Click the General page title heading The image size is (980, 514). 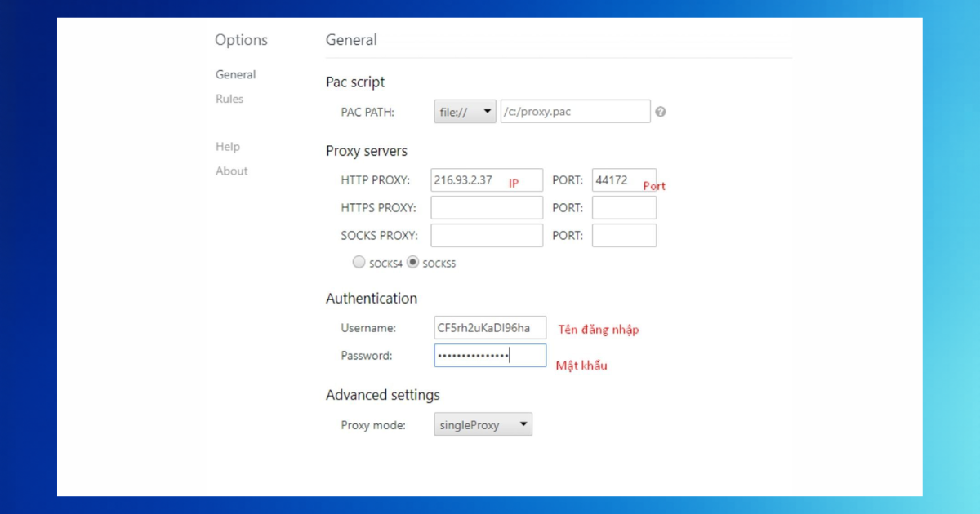pyautogui.click(x=351, y=40)
